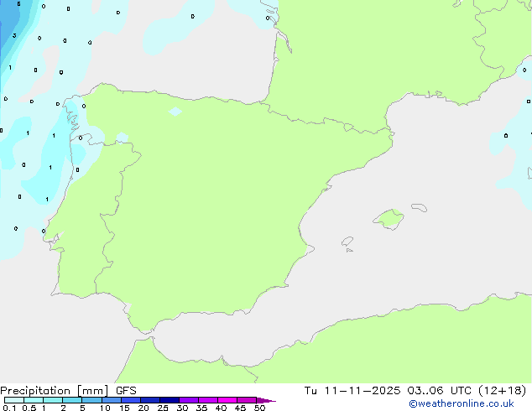Image resolution: width=532 pixels, height=411 pixels.
Task: Select the 5–10 mm blue legend swatch
Action: 91,400
